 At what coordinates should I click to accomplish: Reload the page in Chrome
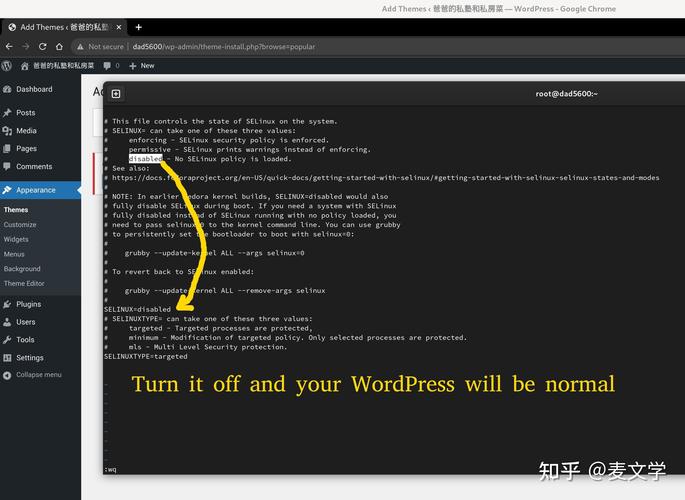(x=42, y=46)
